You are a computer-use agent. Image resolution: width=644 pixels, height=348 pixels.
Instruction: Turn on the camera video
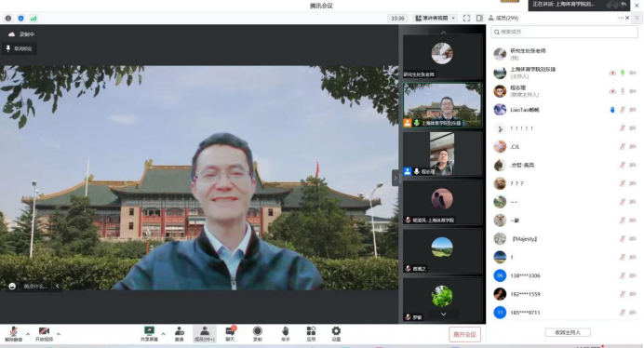(x=44, y=334)
